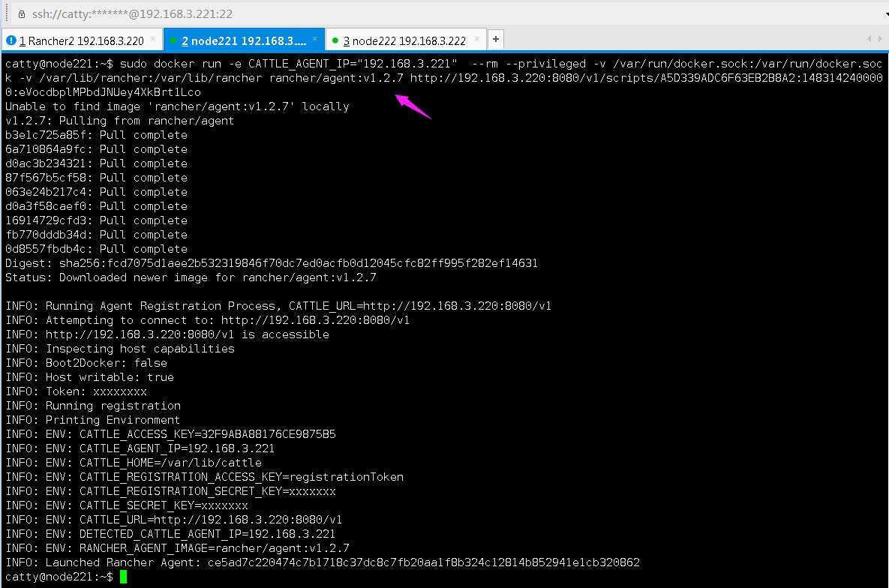Screen dimensions: 889x588
Task: Click the 'fb770dddb34d: Pull complete' line
Action: pos(96,235)
